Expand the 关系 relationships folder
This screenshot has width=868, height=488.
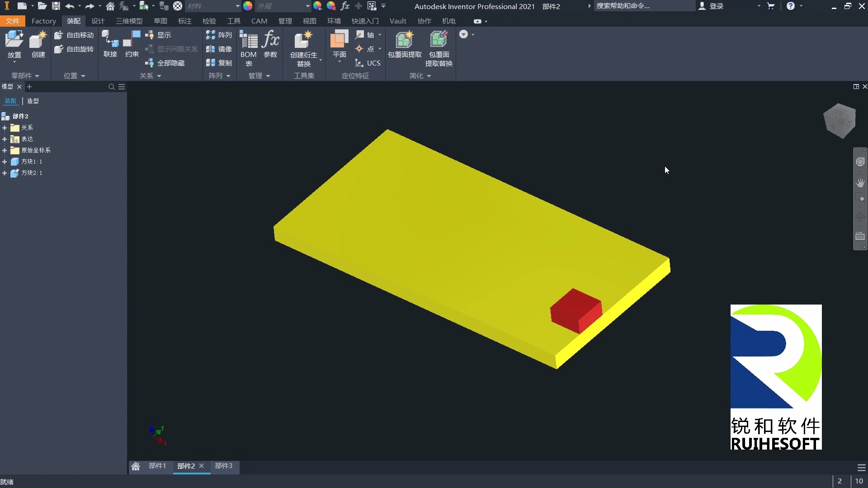(5, 127)
